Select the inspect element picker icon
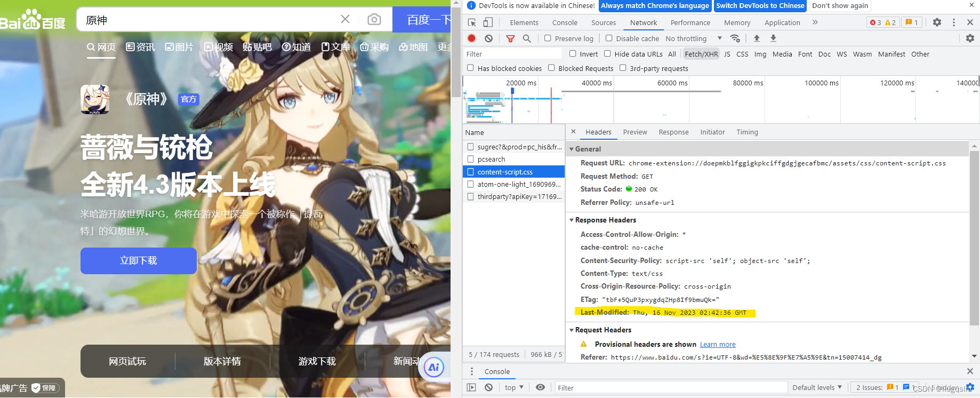 [x=472, y=22]
